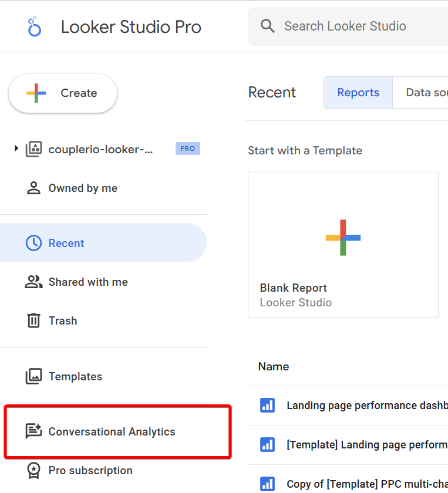448x493 pixels.
Task: Switch to the Reports tab
Action: point(358,93)
